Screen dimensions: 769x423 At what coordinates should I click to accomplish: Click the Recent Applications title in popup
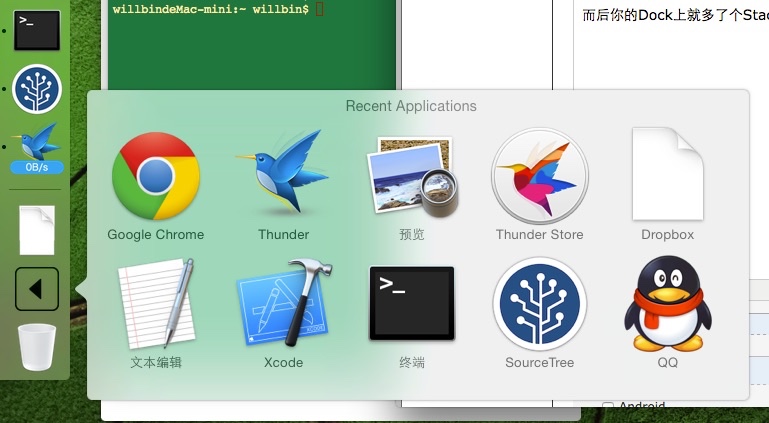(411, 106)
